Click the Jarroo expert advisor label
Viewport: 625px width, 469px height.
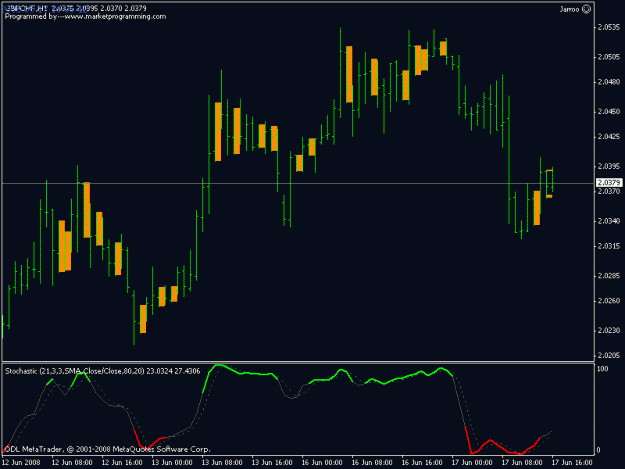pyautogui.click(x=569, y=9)
